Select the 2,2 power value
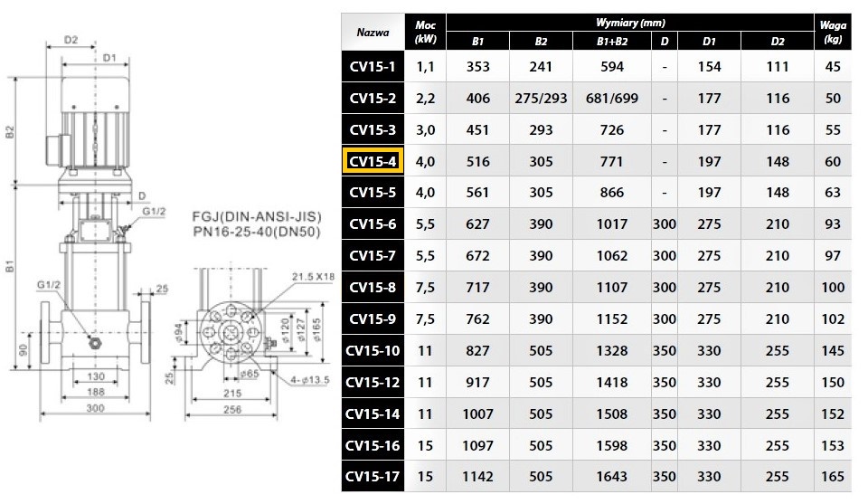Viewport: 868px width, 504px height. 425,98
